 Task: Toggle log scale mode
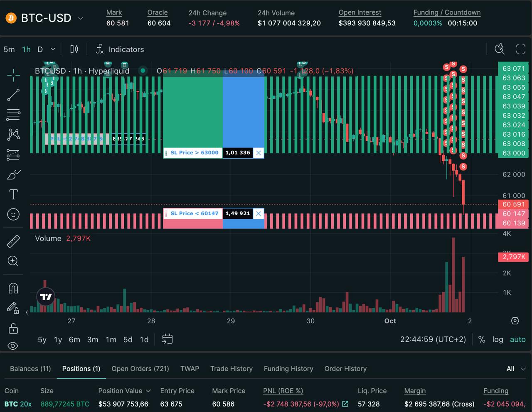498,339
